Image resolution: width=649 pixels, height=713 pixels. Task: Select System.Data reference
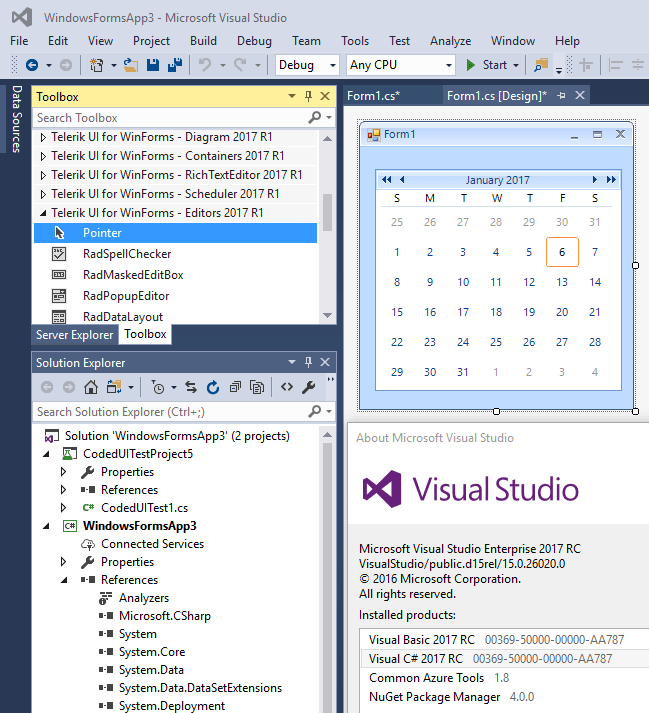click(151, 670)
